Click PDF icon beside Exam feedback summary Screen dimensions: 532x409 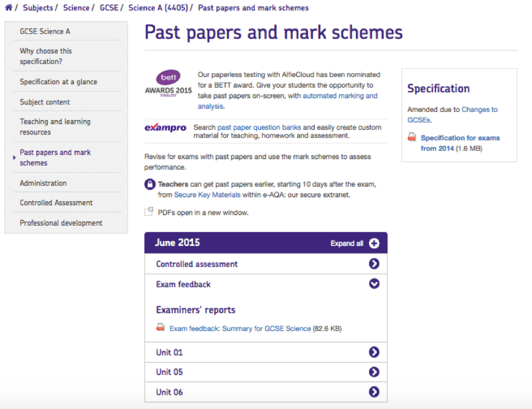(161, 328)
